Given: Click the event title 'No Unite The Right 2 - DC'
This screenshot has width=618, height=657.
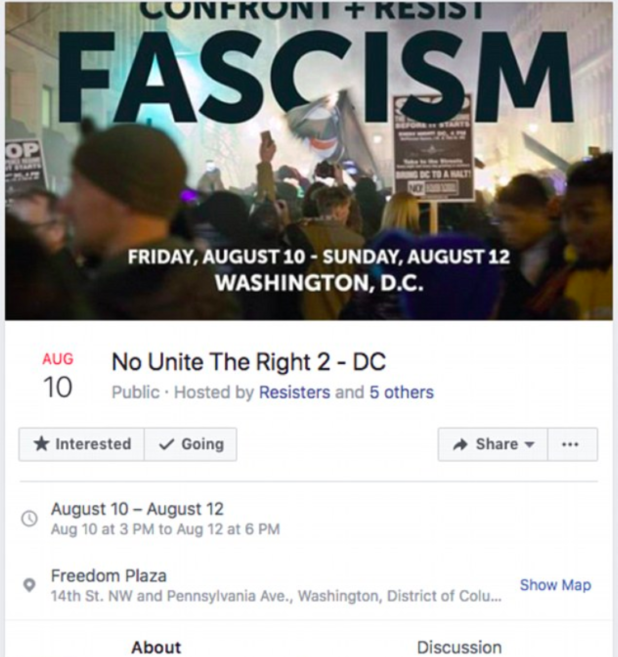Looking at the screenshot, I should coord(248,361).
